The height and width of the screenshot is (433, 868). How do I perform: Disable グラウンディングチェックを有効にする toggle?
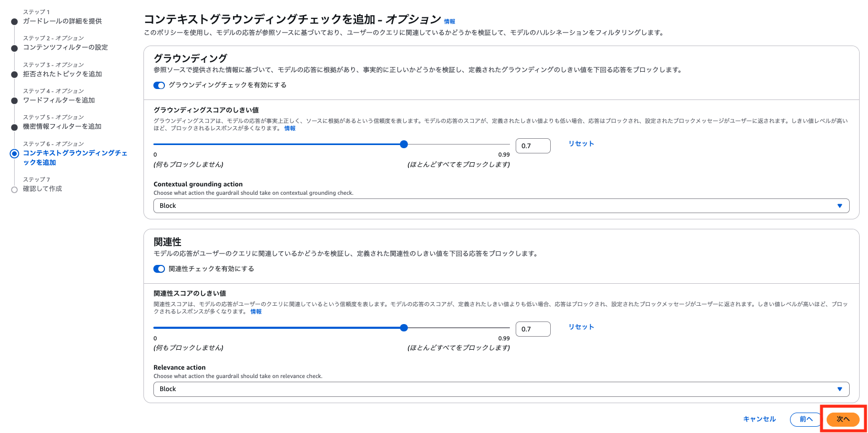tap(159, 85)
